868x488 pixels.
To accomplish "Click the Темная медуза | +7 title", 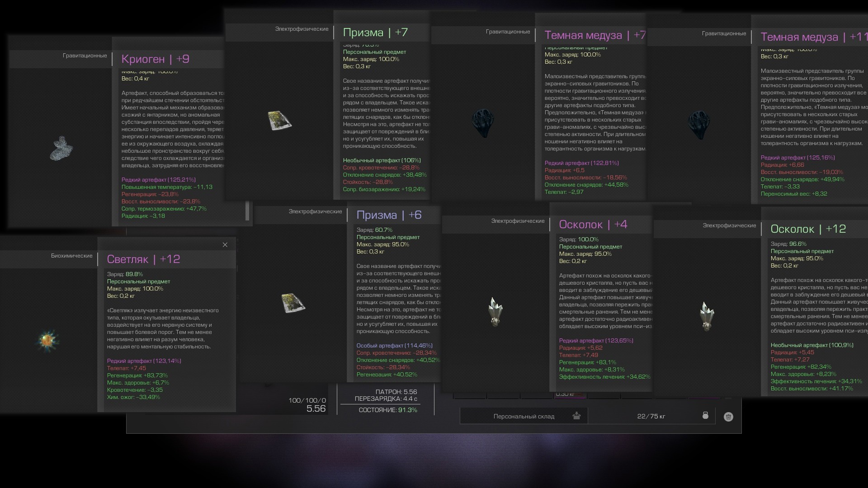I will tap(595, 35).
